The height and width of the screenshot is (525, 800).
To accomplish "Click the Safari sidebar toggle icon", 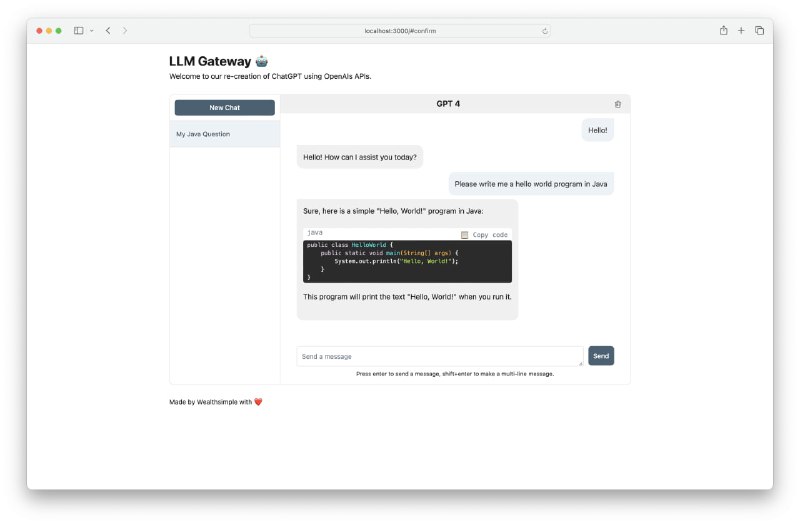I will click(x=79, y=31).
